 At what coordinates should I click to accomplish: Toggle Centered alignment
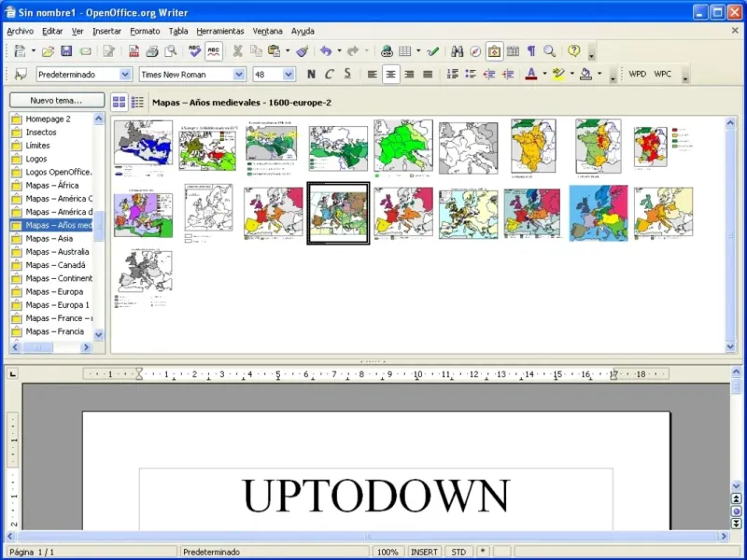(x=390, y=75)
